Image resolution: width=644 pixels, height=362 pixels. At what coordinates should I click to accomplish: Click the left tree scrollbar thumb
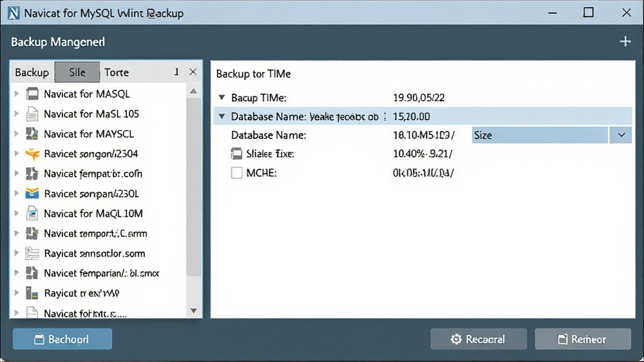[x=194, y=187]
